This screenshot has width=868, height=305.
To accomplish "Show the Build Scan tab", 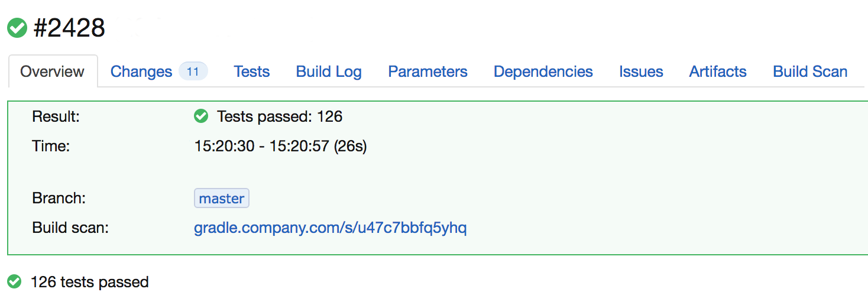I will (x=810, y=72).
